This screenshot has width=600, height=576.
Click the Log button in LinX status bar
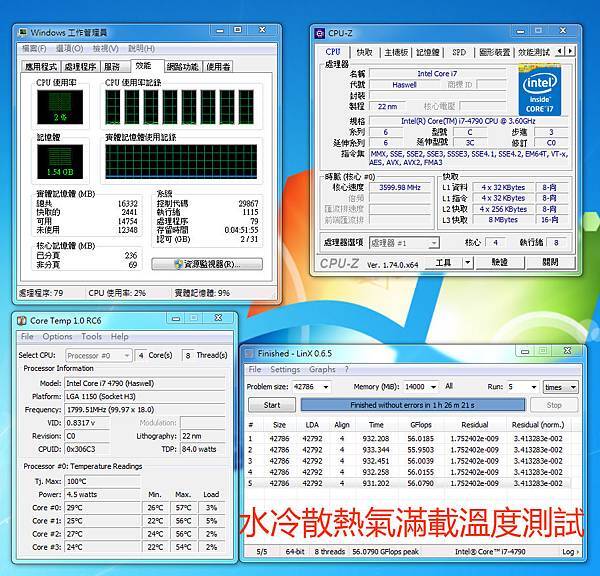[570, 552]
